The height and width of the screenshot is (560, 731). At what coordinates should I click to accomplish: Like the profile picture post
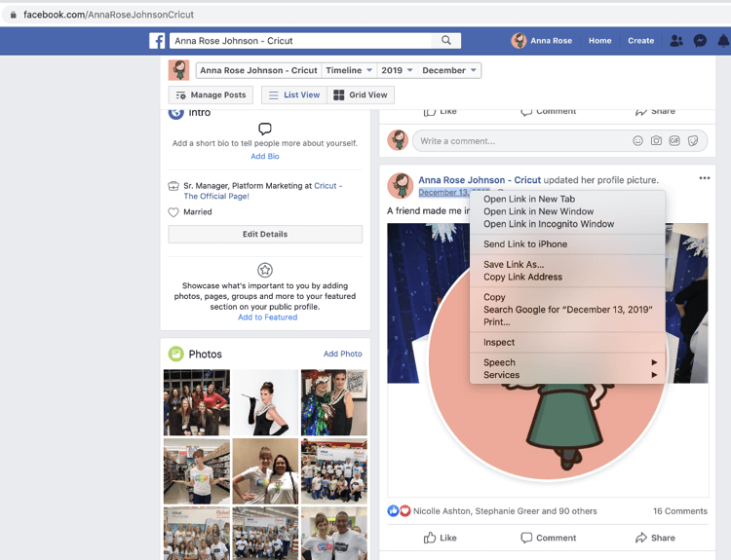coord(441,538)
